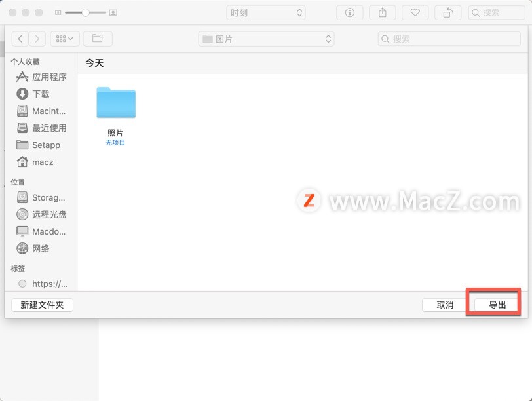Click the small thumbnail icon left of slider
Screen dimensions: 532x401
coord(58,12)
